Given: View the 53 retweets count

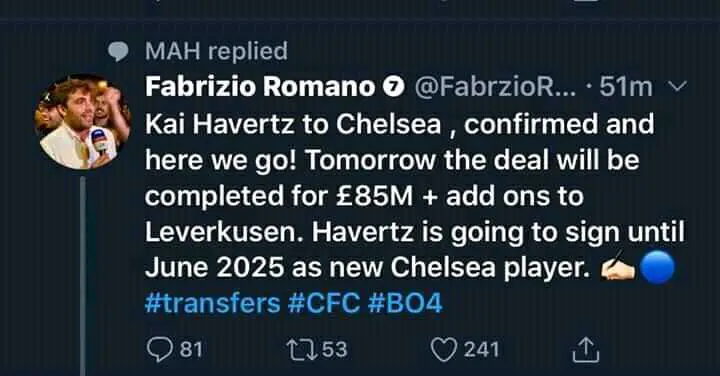Looking at the screenshot, I should coord(334,349).
